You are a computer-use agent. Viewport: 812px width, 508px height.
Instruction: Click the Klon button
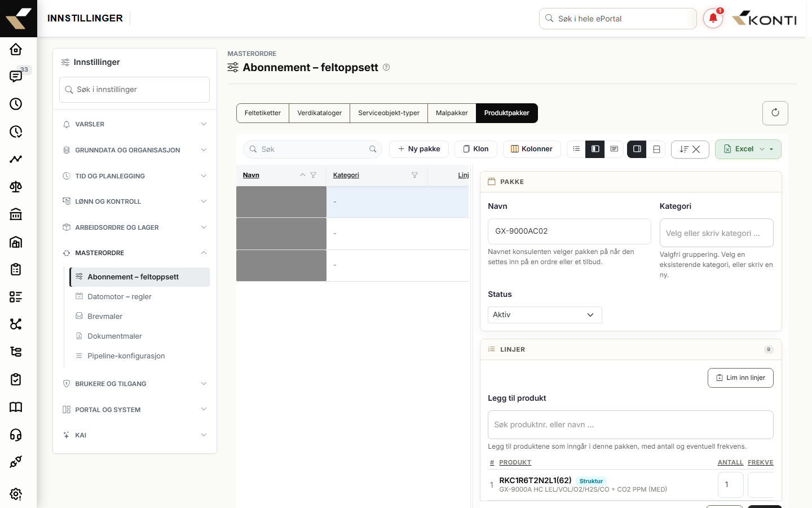click(x=476, y=149)
